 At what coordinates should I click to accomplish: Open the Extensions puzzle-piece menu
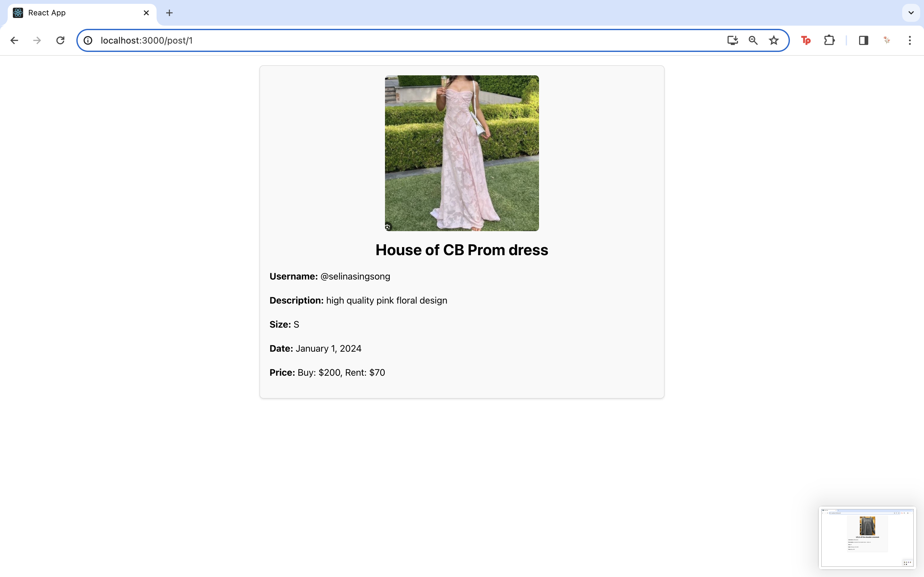tap(829, 40)
